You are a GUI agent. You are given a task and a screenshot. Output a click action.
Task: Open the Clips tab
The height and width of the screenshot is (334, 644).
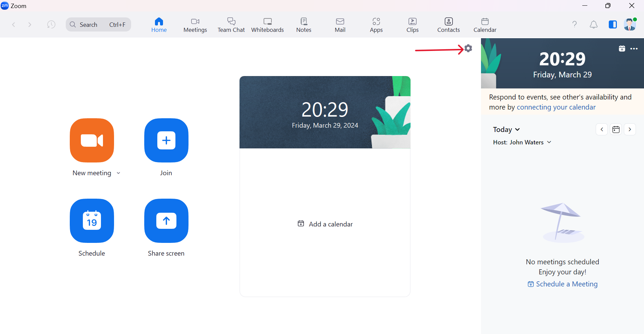[413, 25]
